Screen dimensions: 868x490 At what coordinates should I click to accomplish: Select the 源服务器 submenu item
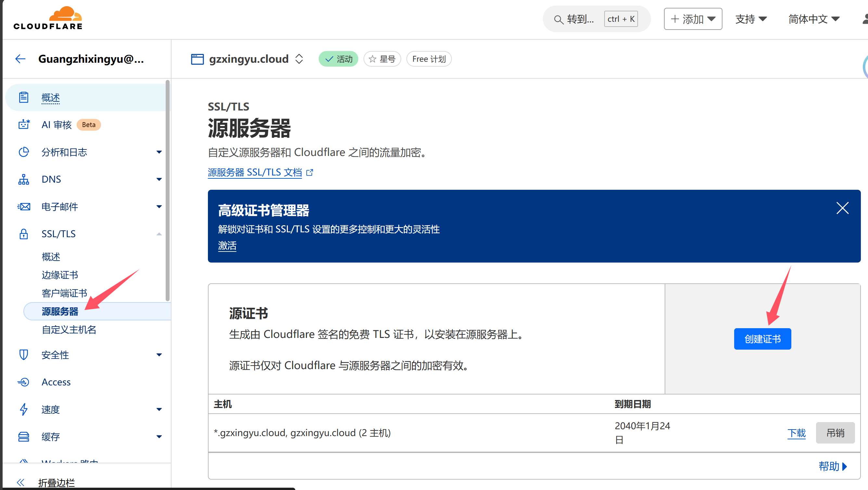pos(97,311)
